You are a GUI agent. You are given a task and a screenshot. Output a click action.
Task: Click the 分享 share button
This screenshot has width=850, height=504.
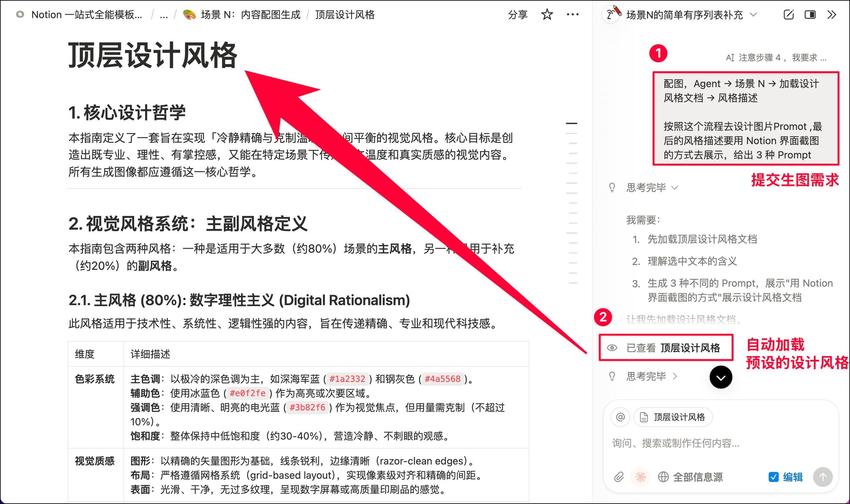click(x=518, y=15)
